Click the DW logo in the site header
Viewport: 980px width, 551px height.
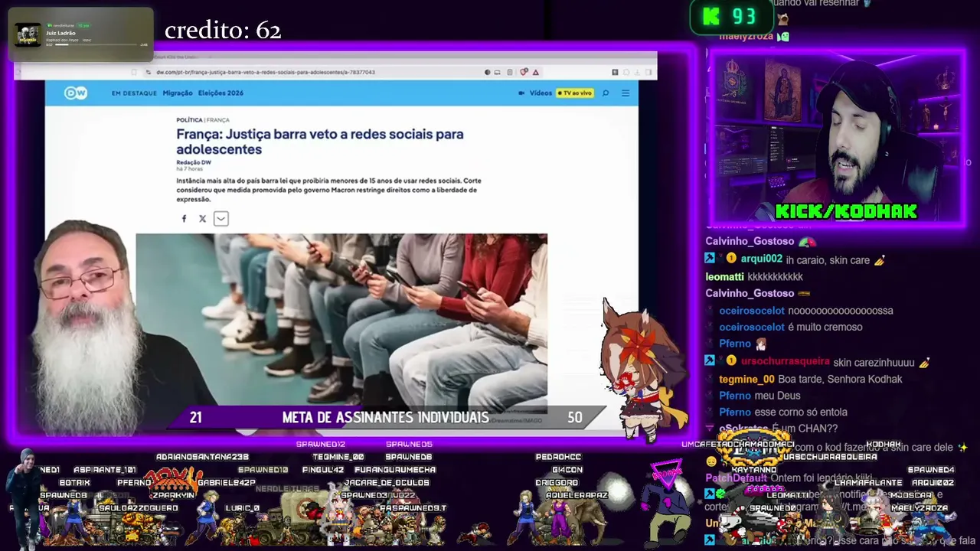point(75,93)
